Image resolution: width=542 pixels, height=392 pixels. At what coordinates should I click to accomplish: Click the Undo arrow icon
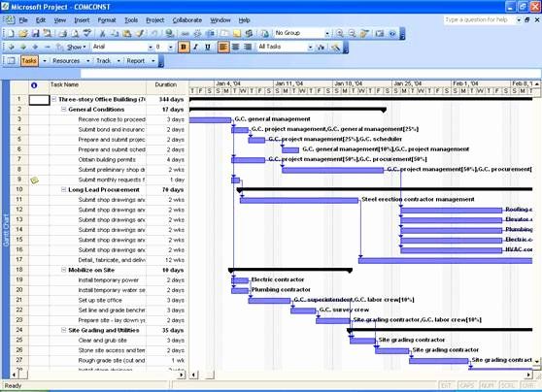(154, 34)
